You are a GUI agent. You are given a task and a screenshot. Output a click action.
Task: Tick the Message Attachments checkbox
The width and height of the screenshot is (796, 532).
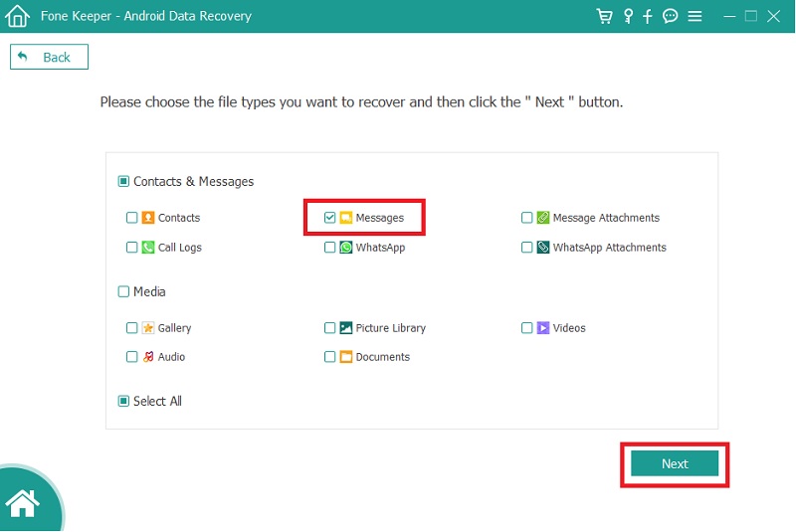tap(527, 218)
